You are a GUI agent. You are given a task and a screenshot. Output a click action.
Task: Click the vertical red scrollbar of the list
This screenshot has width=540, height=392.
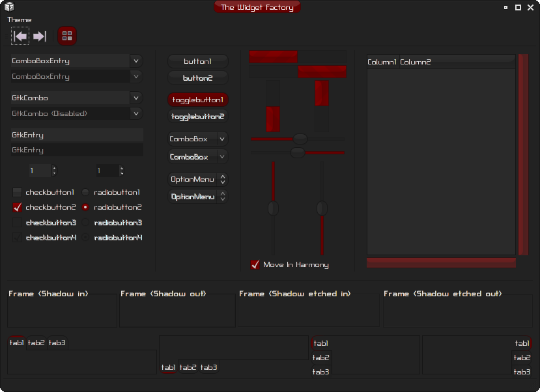point(523,154)
